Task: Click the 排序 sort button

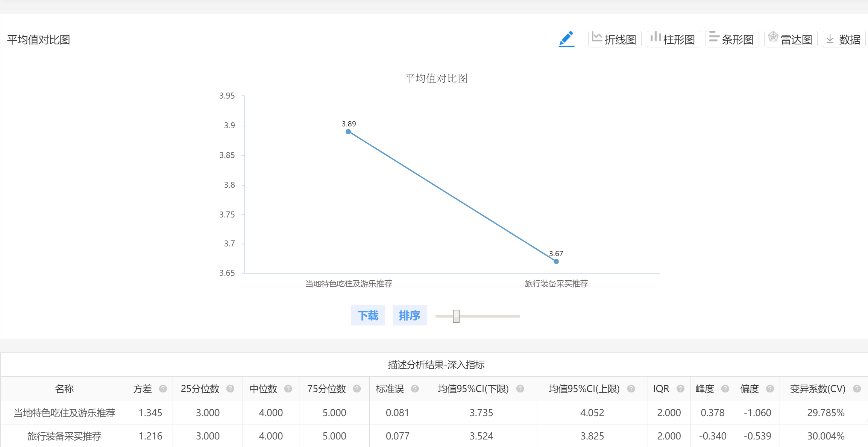Action: [410, 315]
